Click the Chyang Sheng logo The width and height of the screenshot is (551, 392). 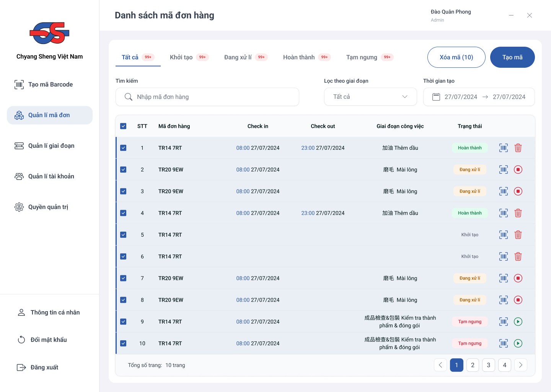pyautogui.click(x=49, y=33)
